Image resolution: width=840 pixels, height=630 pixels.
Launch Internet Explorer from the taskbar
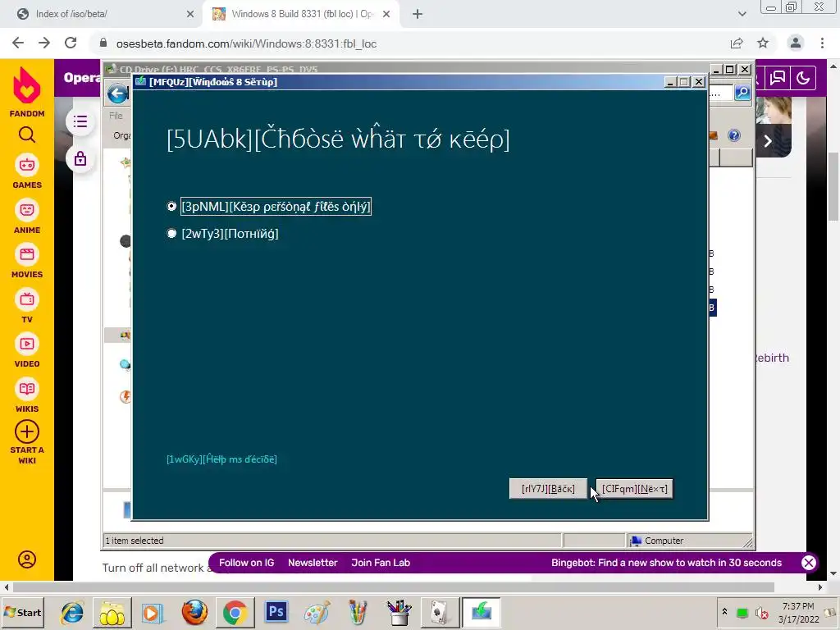[x=72, y=612]
